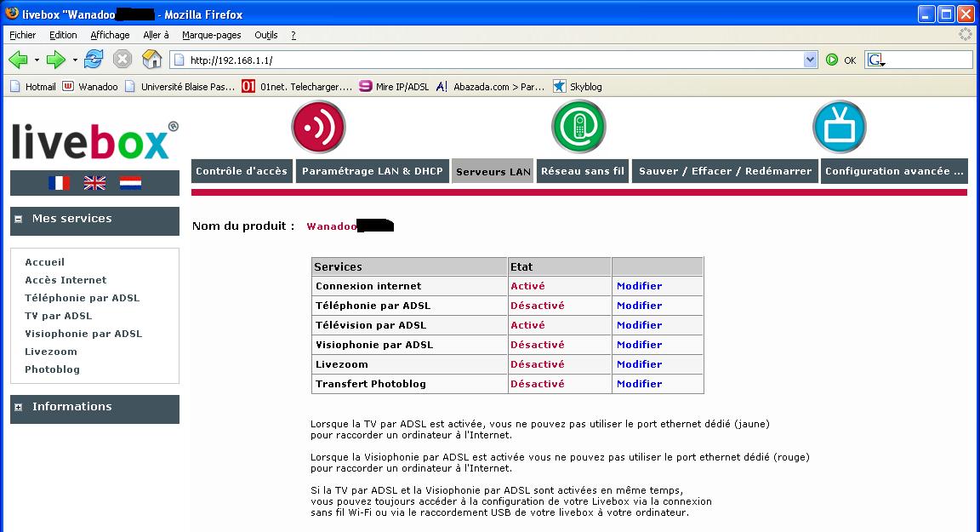The width and height of the screenshot is (980, 532).
Task: Click the blue television icon
Action: pos(840,127)
